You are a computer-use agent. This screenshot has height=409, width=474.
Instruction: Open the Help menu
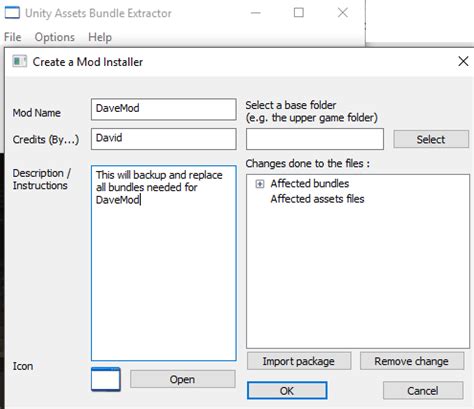100,37
